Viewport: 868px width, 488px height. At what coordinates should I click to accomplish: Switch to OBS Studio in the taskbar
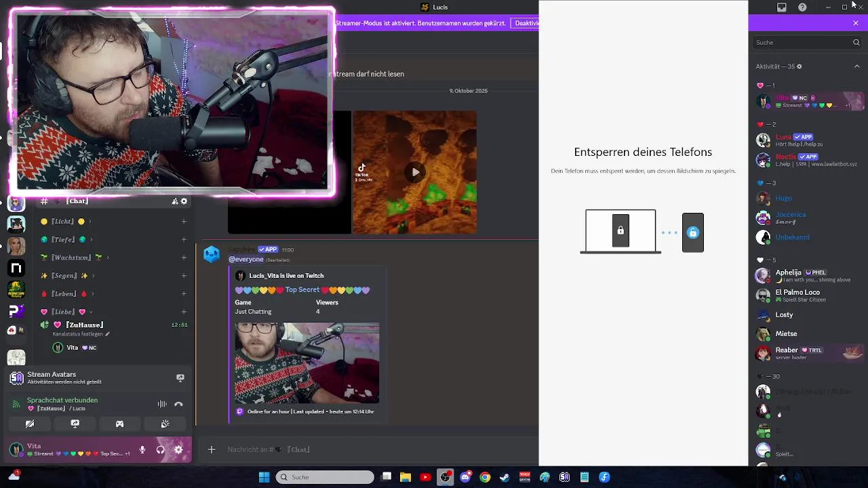point(446,477)
